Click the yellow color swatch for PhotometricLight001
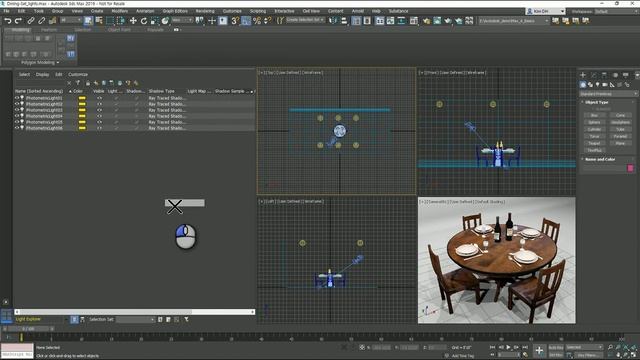This screenshot has width=640, height=360. [x=82, y=98]
